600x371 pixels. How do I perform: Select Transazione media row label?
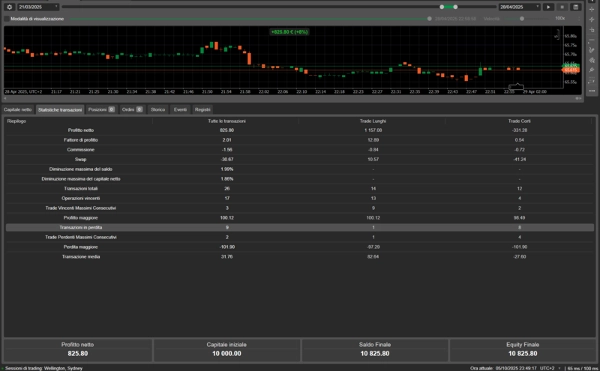(x=80, y=257)
